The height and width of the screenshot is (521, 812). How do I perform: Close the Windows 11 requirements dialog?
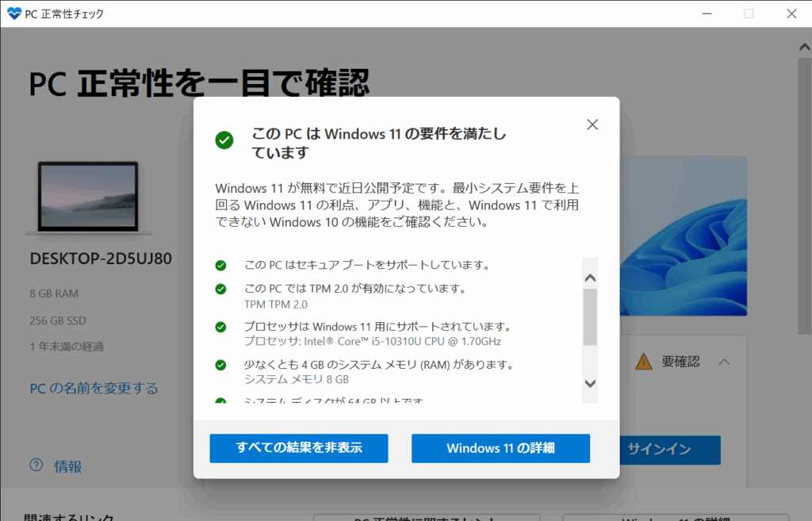pyautogui.click(x=592, y=125)
